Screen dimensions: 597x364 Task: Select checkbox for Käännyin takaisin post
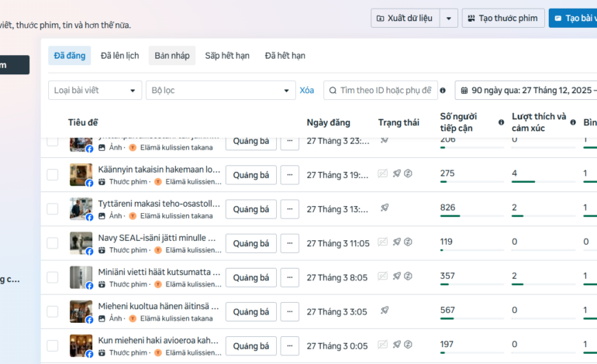[53, 175]
